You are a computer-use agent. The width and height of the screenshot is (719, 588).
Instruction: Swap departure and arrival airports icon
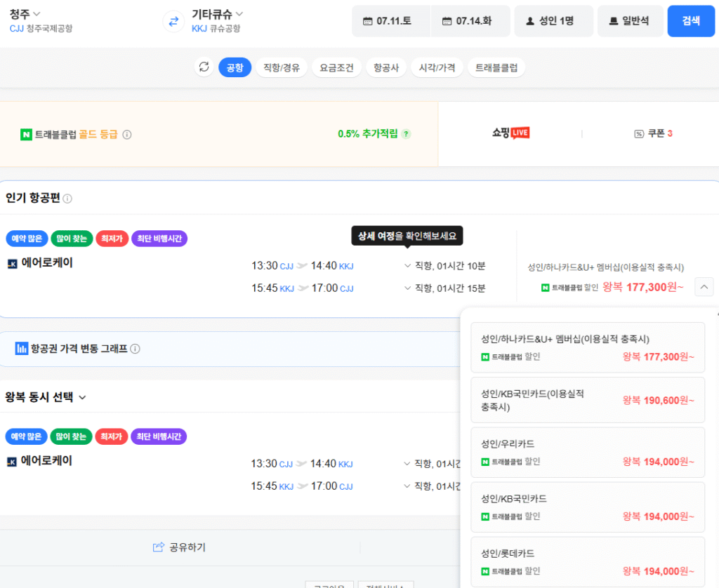tap(173, 22)
